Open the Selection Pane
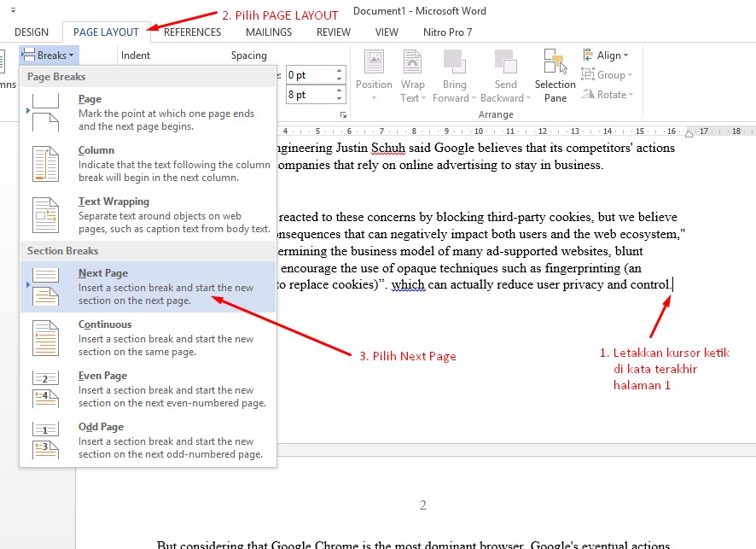This screenshot has width=756, height=549. tap(555, 75)
